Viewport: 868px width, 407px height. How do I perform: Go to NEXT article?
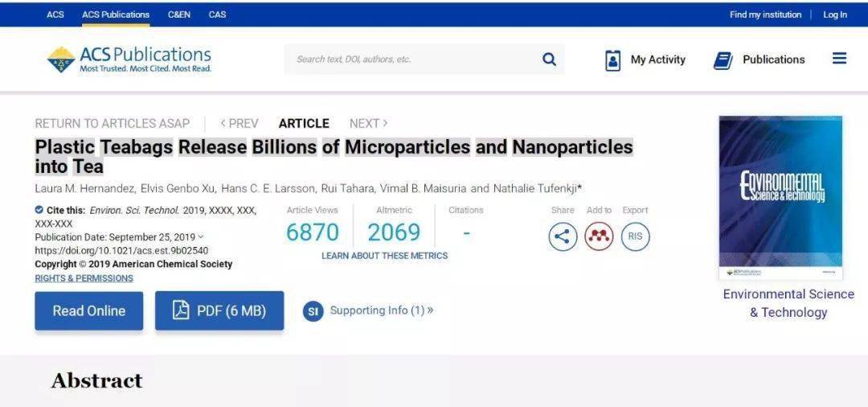(368, 123)
